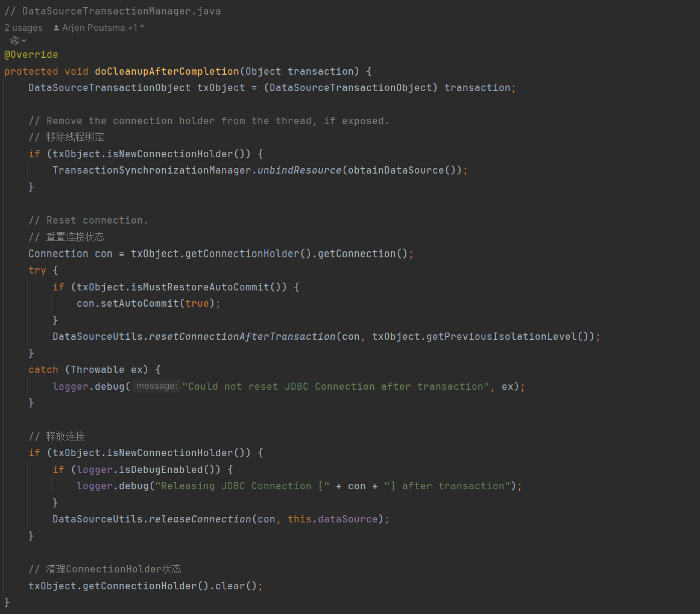The height and width of the screenshot is (614, 700).
Task: Click the 'void' return type keyword
Action: 77,71
